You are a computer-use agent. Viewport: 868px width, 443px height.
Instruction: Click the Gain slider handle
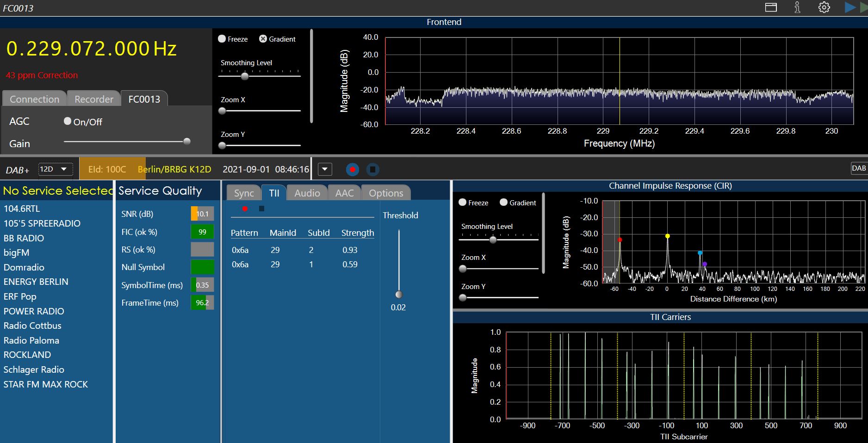187,142
